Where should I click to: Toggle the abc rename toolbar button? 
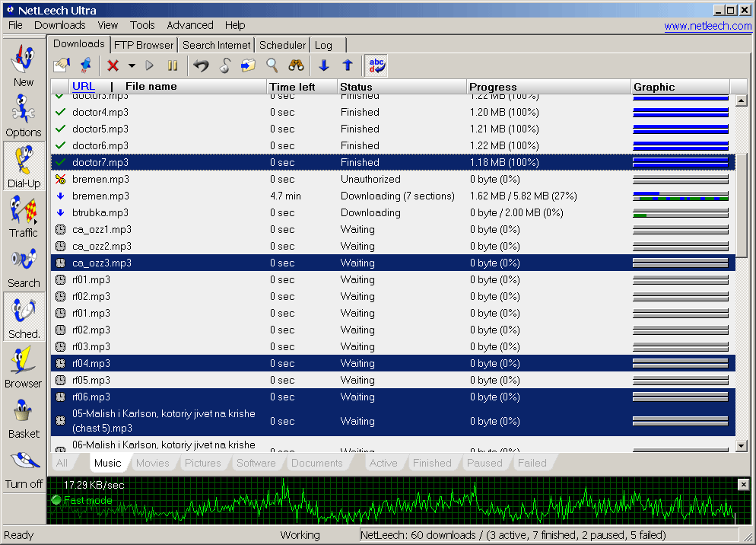[x=376, y=65]
